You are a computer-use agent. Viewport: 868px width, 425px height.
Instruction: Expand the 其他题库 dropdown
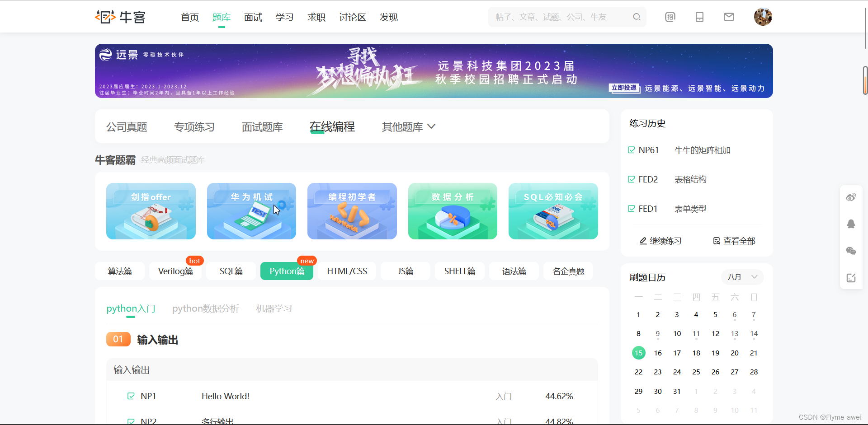pyautogui.click(x=409, y=127)
